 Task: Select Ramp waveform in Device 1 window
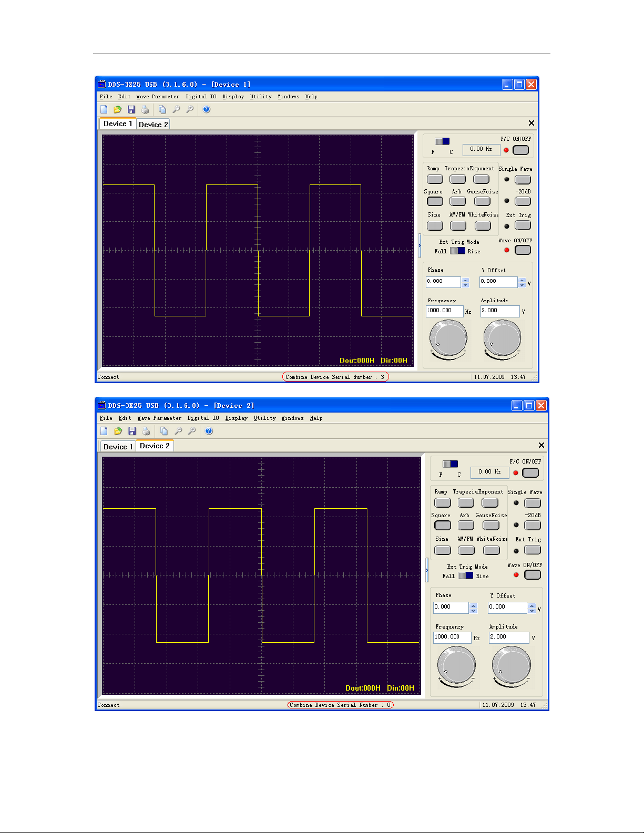click(435, 179)
